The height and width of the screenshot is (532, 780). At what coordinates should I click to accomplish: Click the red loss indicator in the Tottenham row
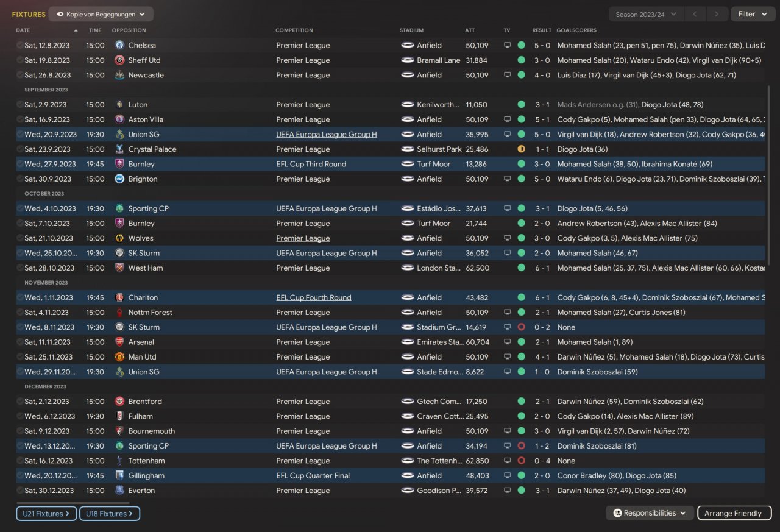[521, 461]
